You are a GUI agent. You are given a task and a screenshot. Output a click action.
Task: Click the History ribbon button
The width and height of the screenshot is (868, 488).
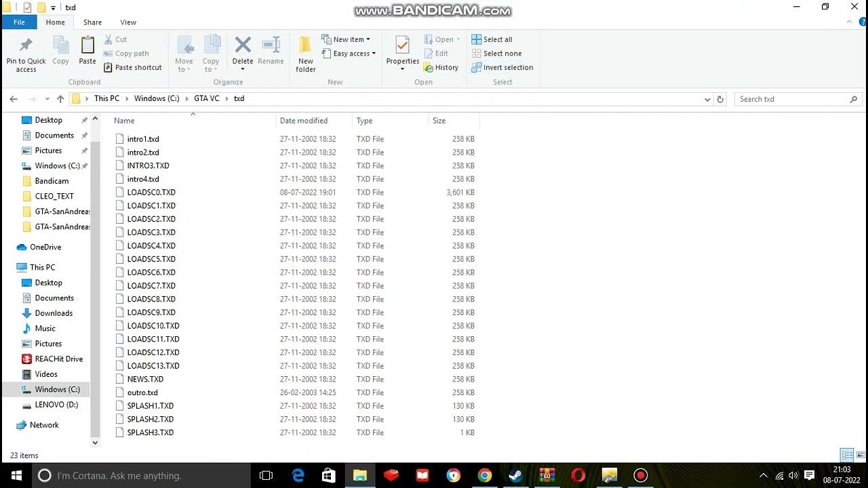441,68
